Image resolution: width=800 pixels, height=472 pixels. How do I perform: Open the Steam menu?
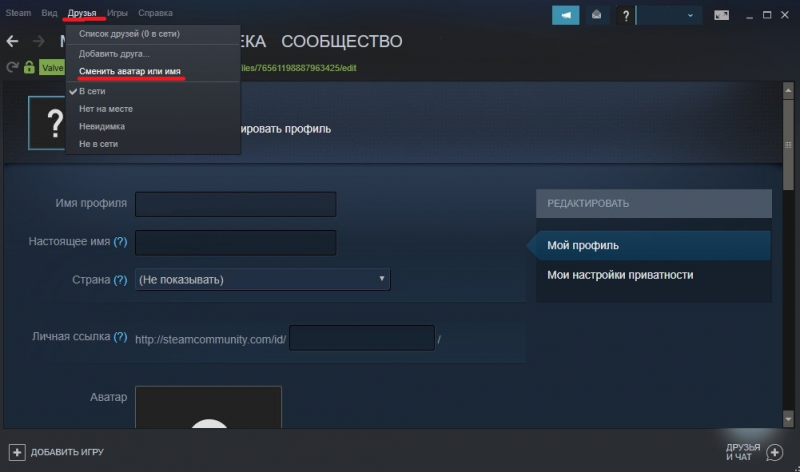[x=18, y=13]
